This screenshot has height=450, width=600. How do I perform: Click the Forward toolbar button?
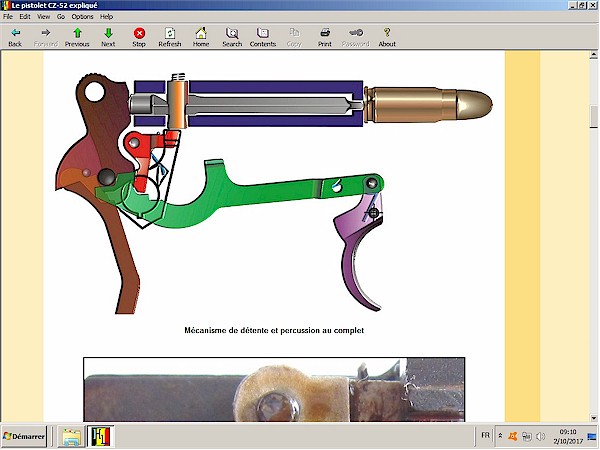(46, 37)
